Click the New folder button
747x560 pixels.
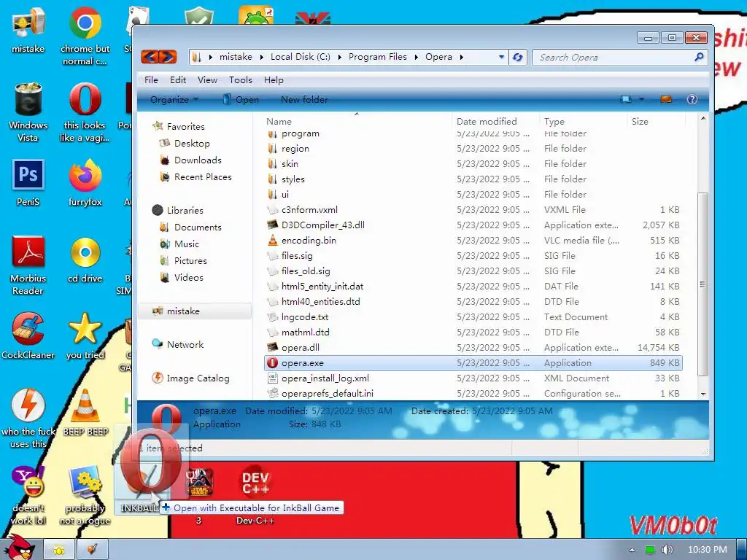(304, 99)
